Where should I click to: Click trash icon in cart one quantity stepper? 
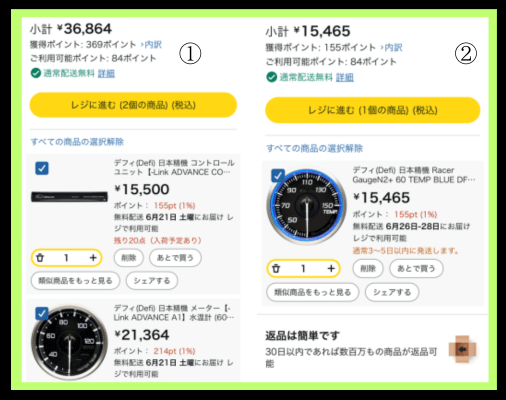click(x=40, y=258)
